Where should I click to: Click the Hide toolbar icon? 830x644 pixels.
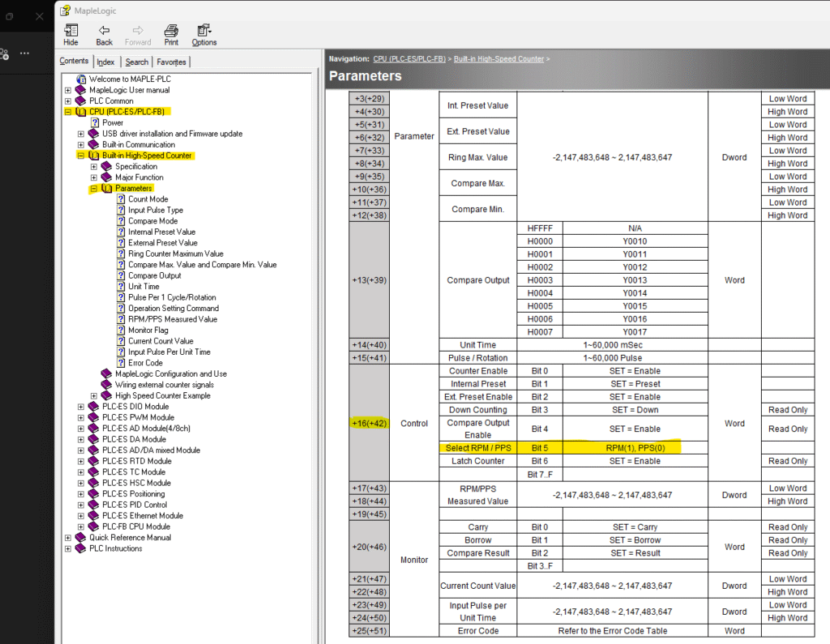pos(71,31)
